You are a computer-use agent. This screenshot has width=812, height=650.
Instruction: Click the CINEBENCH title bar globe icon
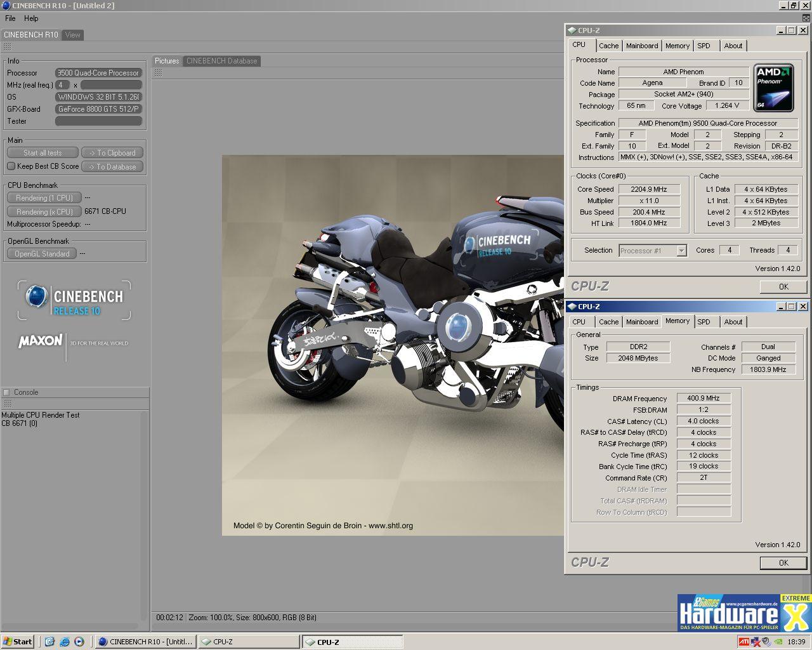[6, 5]
